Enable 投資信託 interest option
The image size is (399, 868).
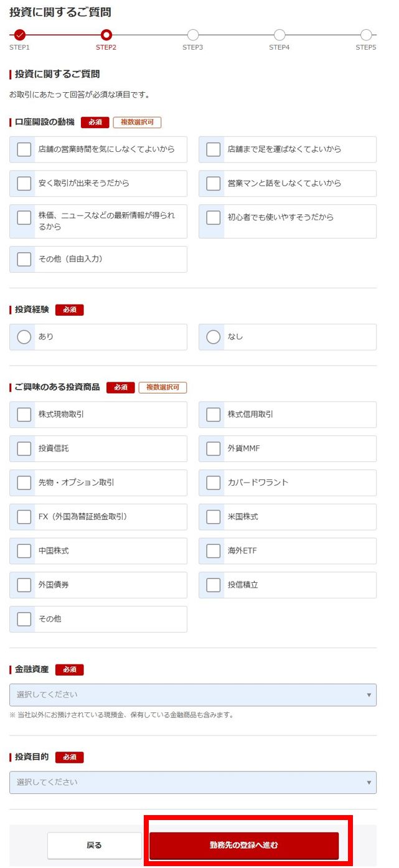24,448
